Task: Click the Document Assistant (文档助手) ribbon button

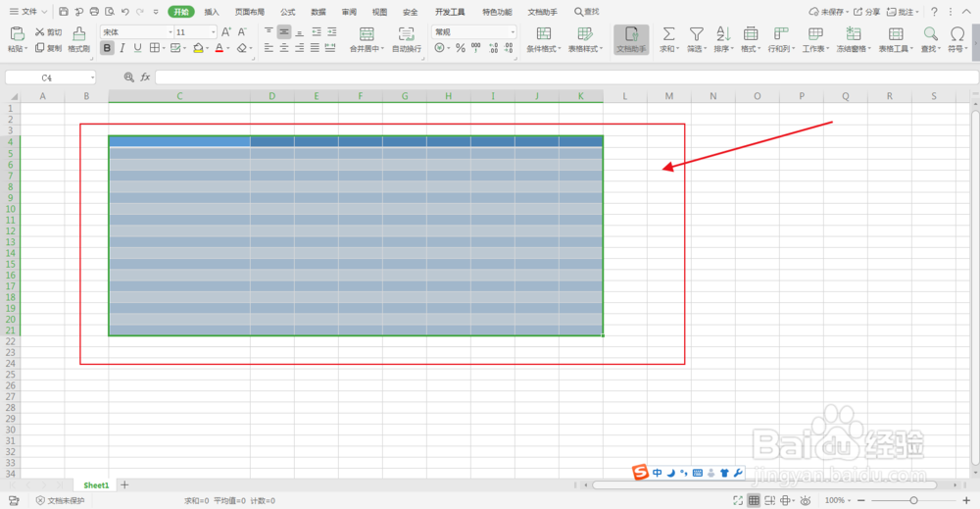Action: (x=631, y=39)
